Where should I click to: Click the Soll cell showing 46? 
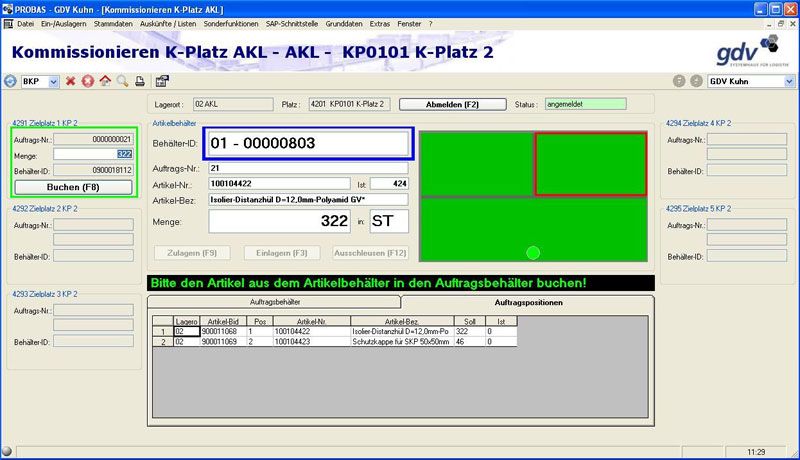[x=469, y=342]
